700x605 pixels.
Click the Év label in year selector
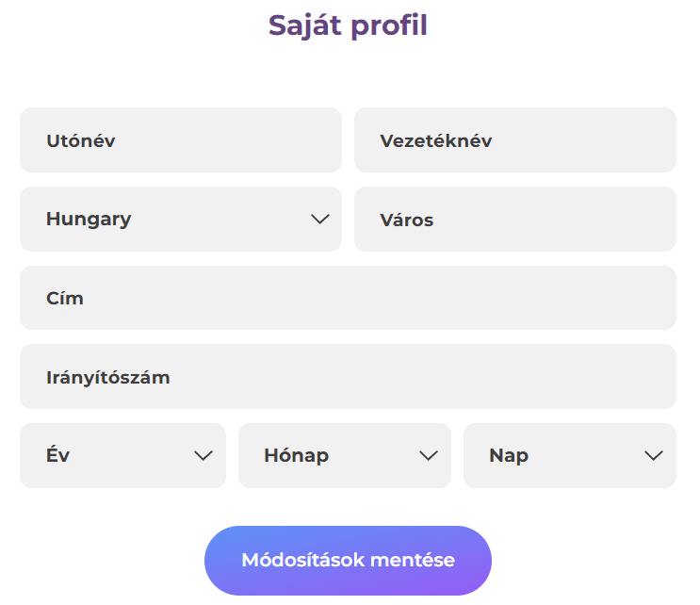[57, 456]
